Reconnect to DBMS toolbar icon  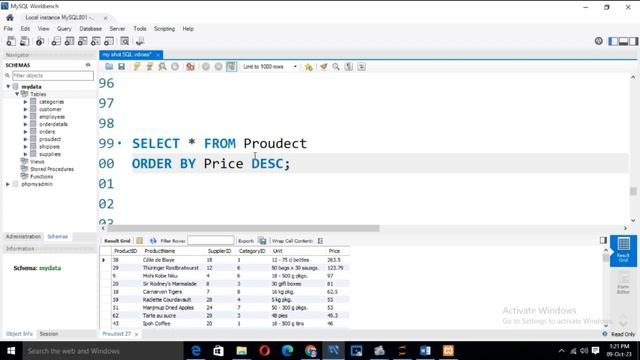(140, 41)
